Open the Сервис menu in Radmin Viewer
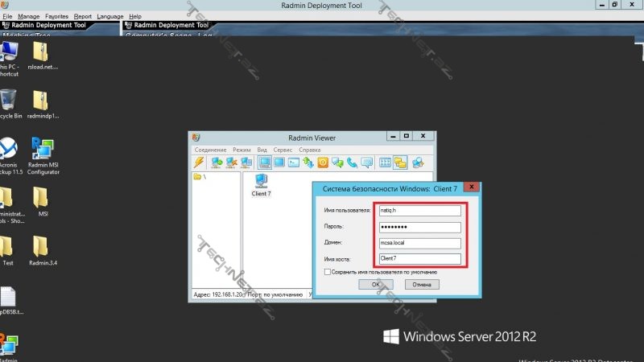This screenshot has width=644, height=362. [x=283, y=150]
